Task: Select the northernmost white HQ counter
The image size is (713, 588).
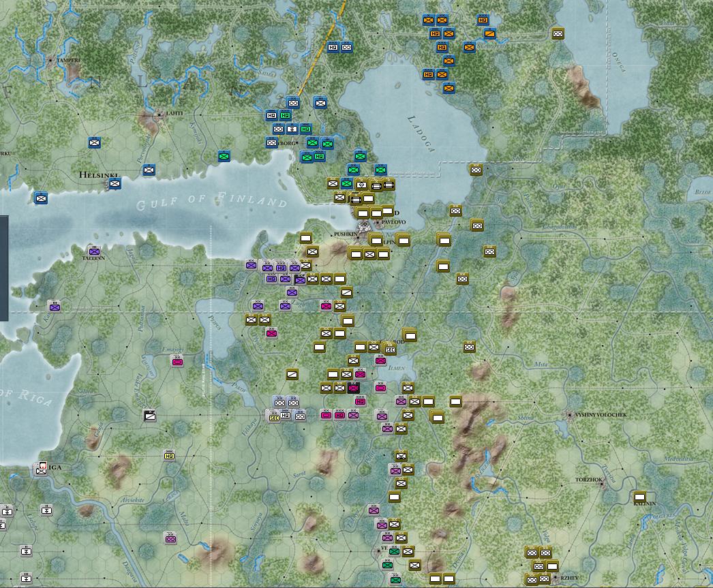Action: (x=333, y=47)
